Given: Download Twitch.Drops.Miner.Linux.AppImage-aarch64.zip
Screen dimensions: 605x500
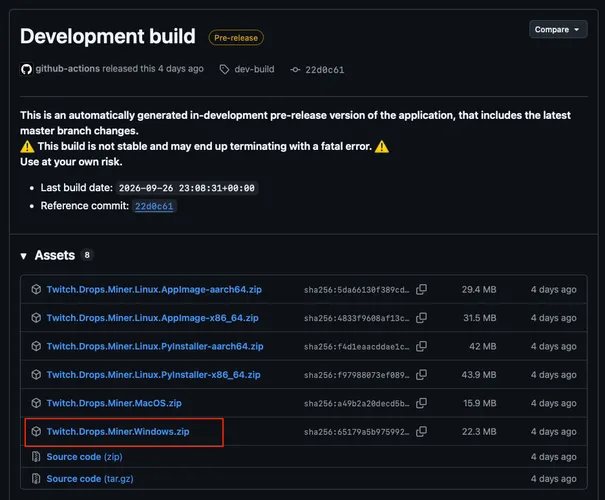Looking at the screenshot, I should 154,289.
